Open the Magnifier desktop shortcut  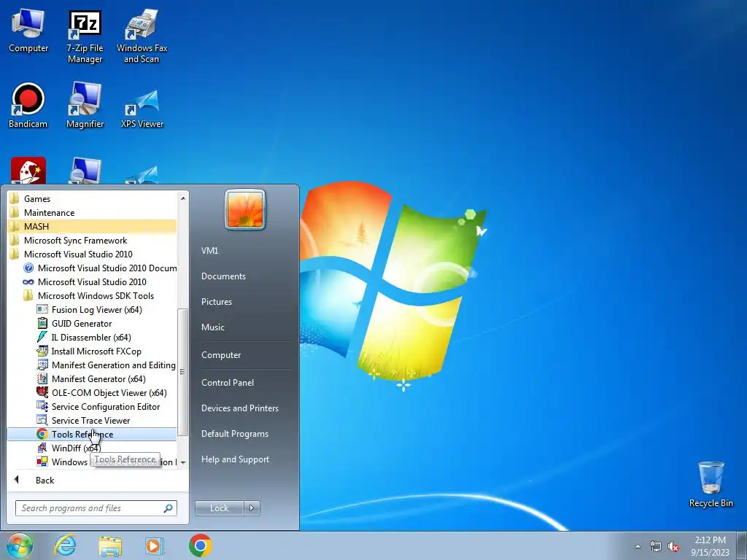85,106
